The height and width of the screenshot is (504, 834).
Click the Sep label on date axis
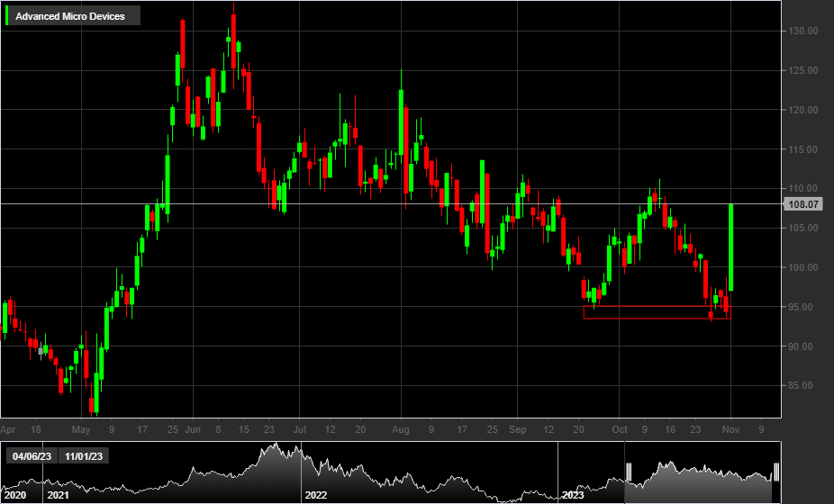pos(517,429)
